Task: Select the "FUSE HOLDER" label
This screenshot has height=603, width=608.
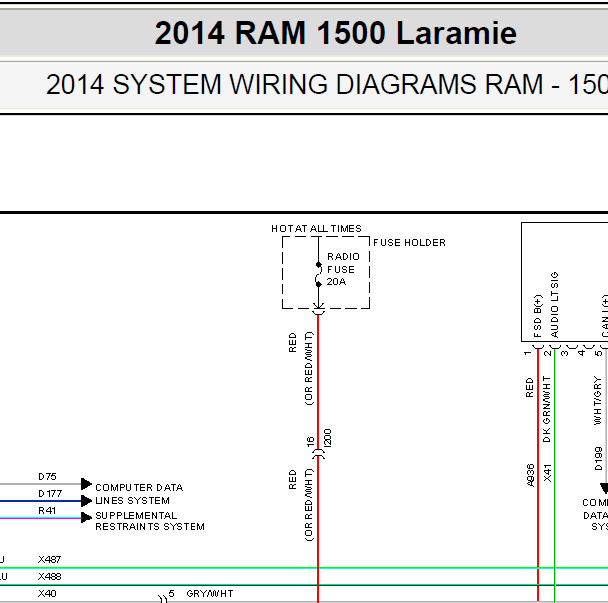Action: [409, 242]
